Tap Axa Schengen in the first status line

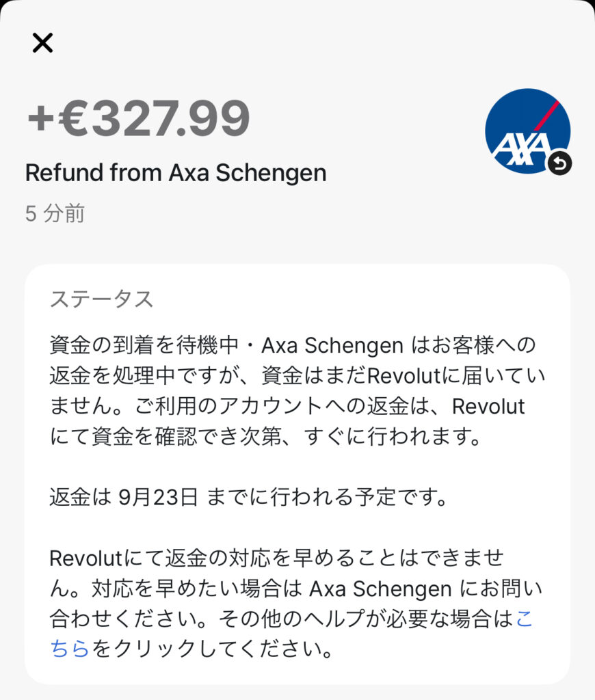point(333,345)
